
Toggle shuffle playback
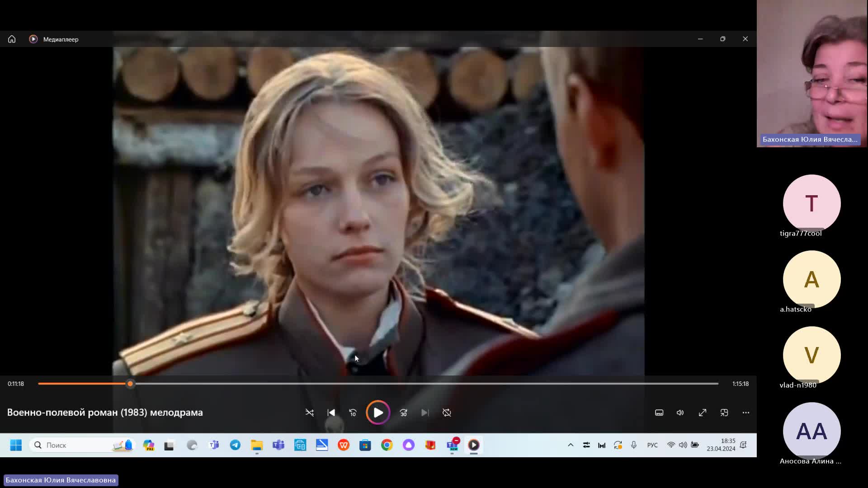pyautogui.click(x=310, y=413)
